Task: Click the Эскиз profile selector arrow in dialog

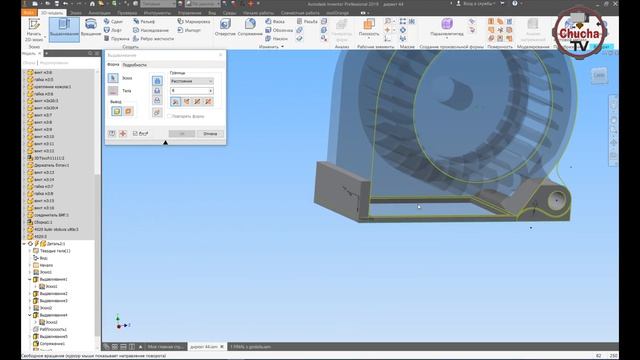Action: pos(113,78)
